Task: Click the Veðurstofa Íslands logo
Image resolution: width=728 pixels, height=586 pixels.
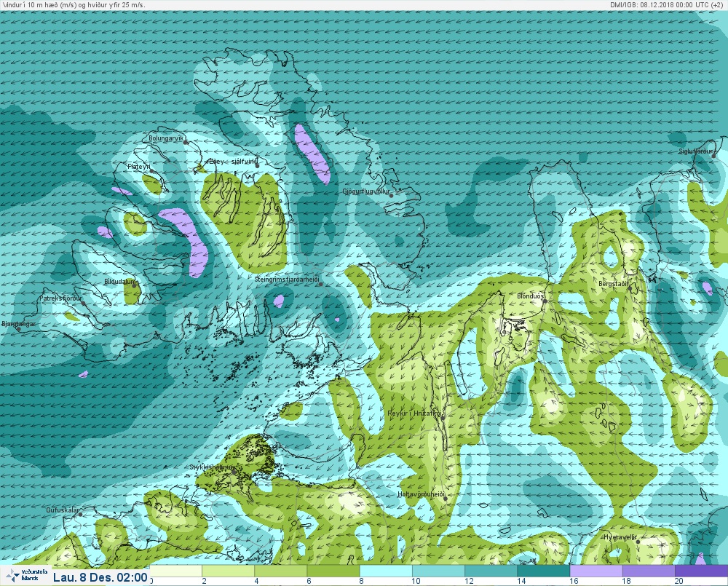Action: [25, 576]
